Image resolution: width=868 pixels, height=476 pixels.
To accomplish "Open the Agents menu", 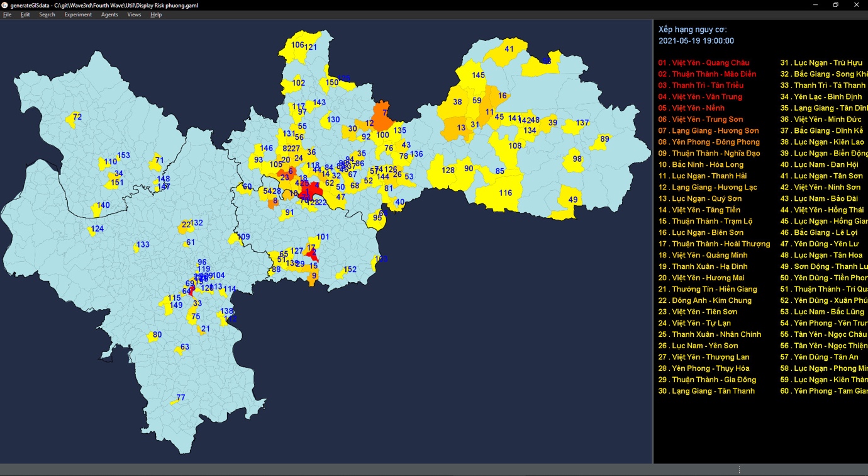I will point(109,14).
